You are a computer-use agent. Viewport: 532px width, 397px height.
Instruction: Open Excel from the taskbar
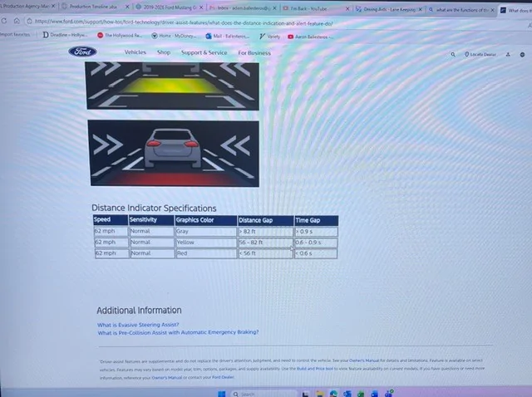[360, 394]
